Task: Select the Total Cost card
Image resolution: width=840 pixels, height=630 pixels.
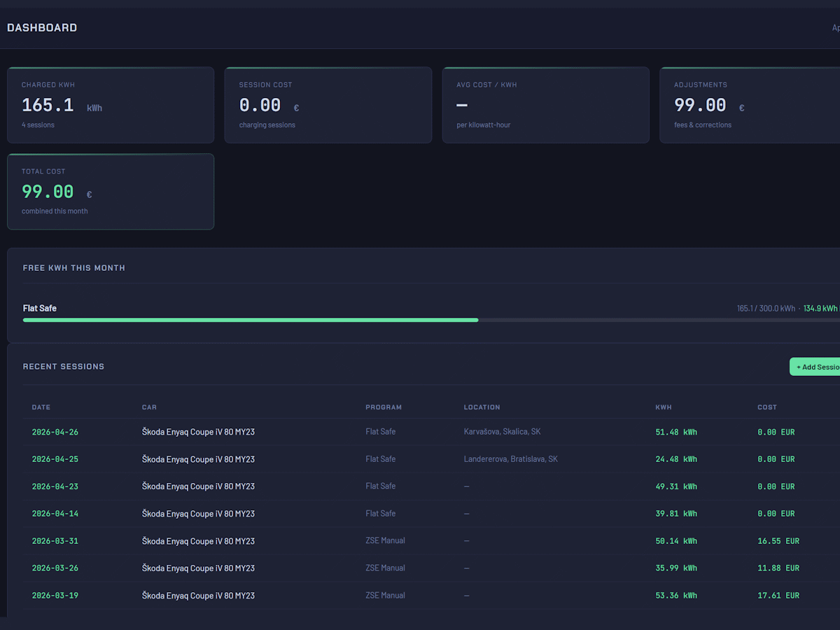Action: (111, 191)
